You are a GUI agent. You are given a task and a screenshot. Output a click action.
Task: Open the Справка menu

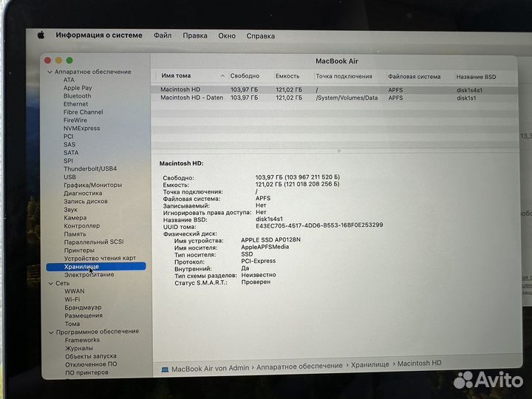click(x=261, y=36)
